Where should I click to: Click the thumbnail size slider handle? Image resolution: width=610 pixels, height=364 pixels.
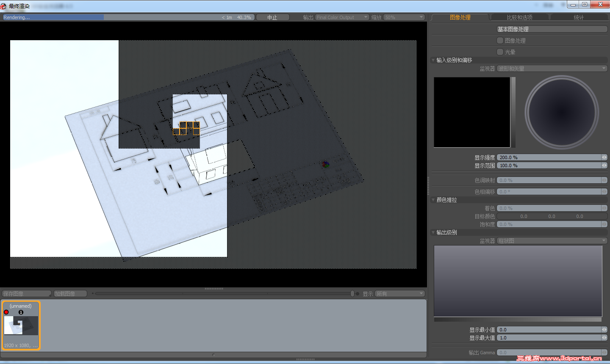click(x=352, y=294)
